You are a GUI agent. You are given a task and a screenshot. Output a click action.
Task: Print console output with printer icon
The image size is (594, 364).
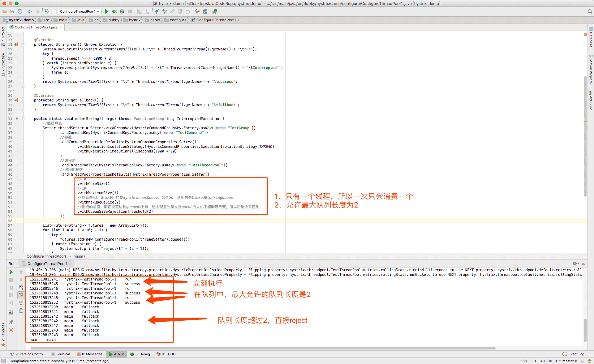(21, 303)
